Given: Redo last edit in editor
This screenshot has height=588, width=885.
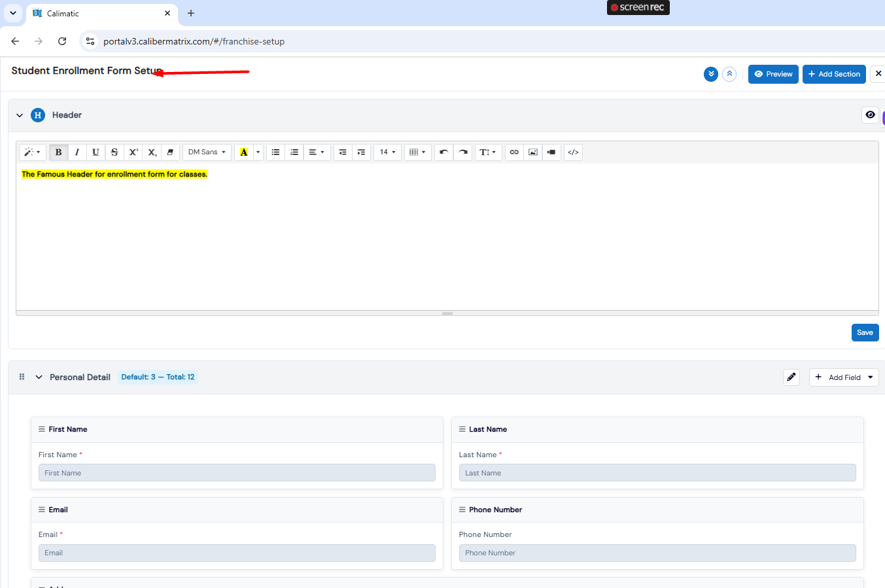Looking at the screenshot, I should tap(463, 152).
